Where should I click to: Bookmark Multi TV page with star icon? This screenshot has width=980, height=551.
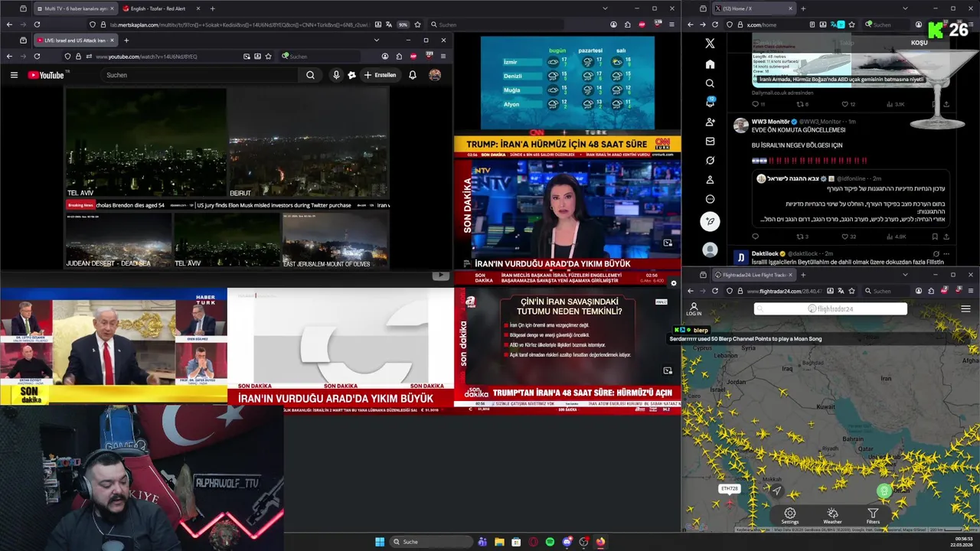(417, 24)
